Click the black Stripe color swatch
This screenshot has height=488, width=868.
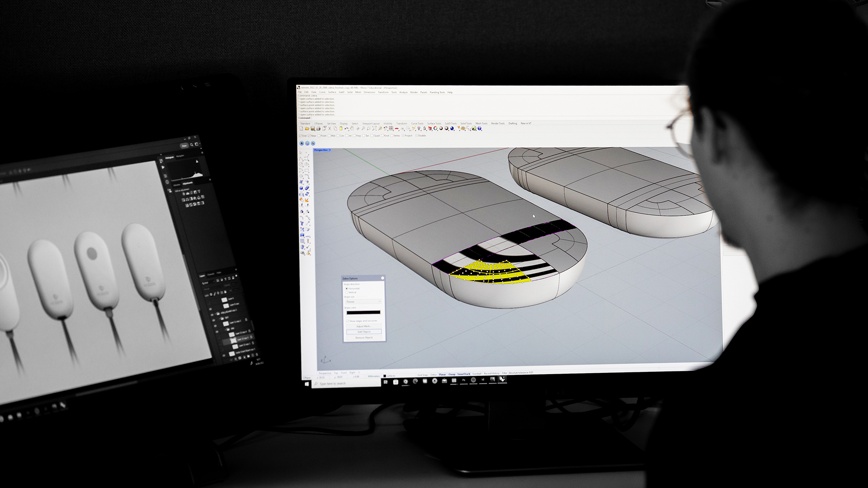click(x=363, y=312)
